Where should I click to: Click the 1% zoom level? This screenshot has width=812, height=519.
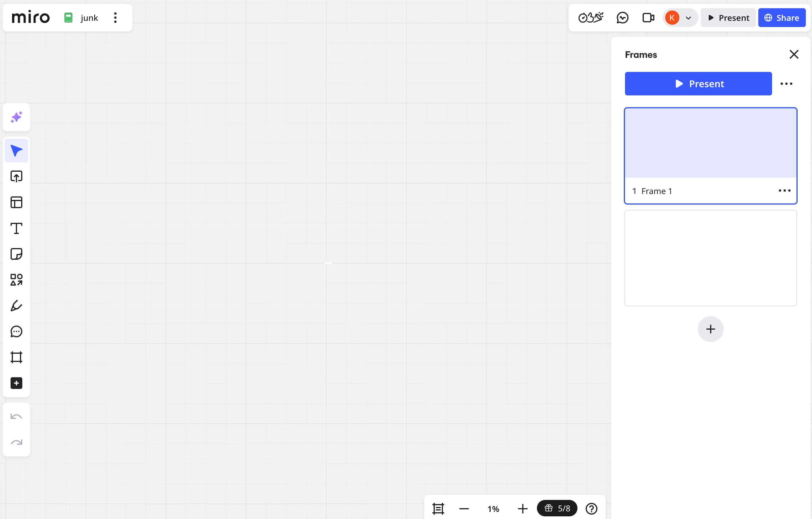coord(493,509)
